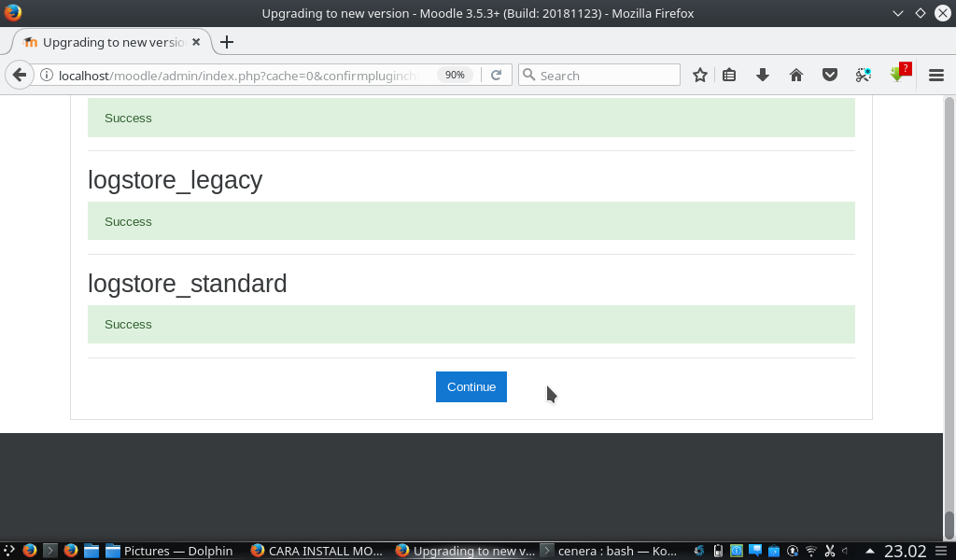Maximize the Firefox window with diamond button
Image resolution: width=956 pixels, height=560 pixels.
(x=920, y=13)
